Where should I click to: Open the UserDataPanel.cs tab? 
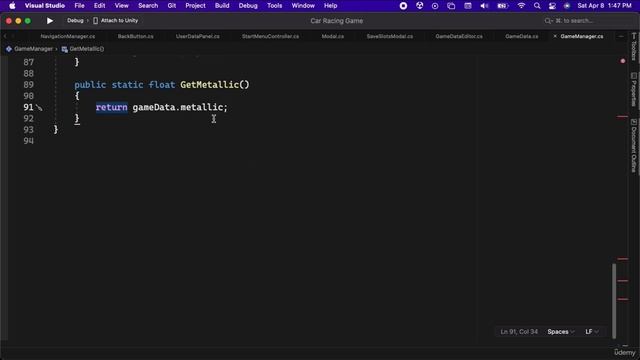click(198, 36)
